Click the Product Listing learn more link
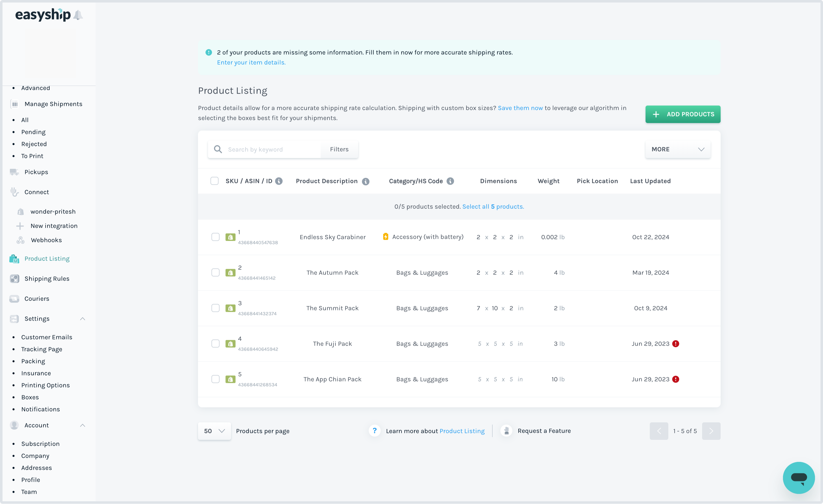Image resolution: width=823 pixels, height=504 pixels. pyautogui.click(x=462, y=431)
